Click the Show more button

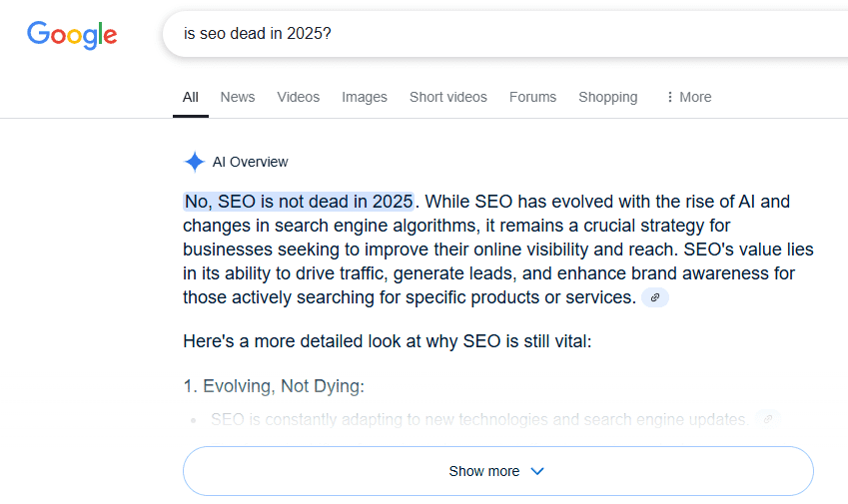[x=484, y=471]
